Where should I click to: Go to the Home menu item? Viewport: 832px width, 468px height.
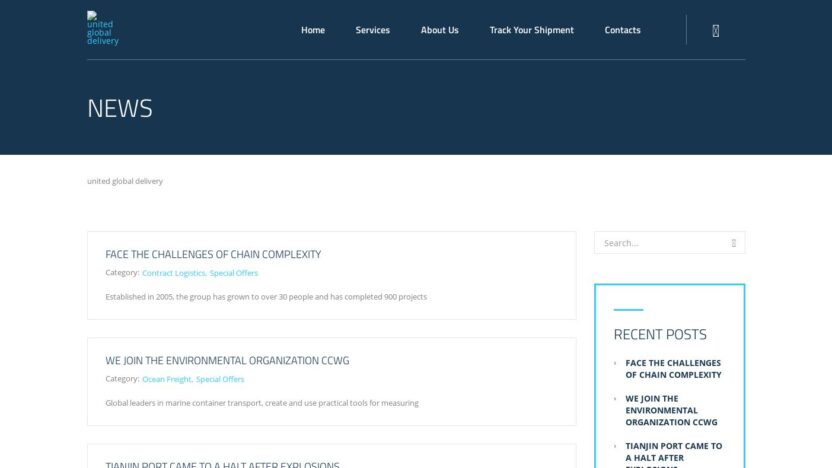click(x=313, y=30)
